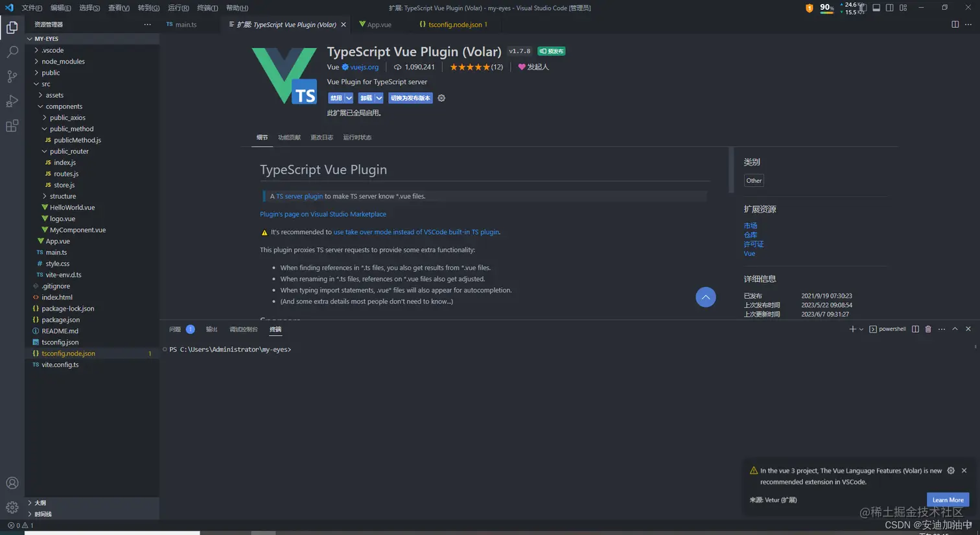Switch to the 输出 output panel tab

click(211, 329)
